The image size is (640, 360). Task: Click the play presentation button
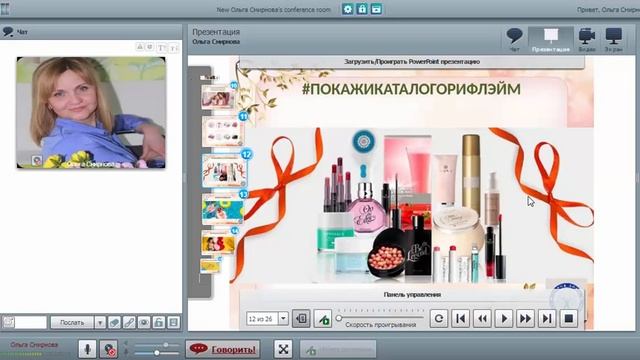[504, 318]
